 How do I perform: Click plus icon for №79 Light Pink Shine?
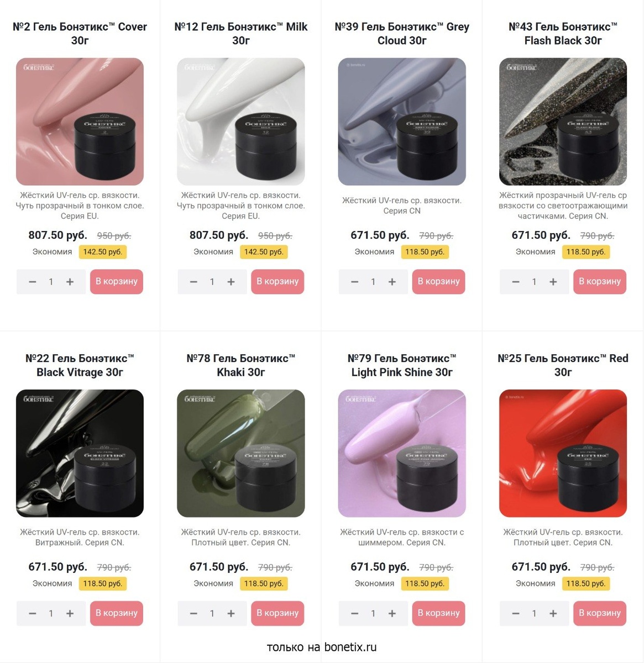[x=392, y=613]
